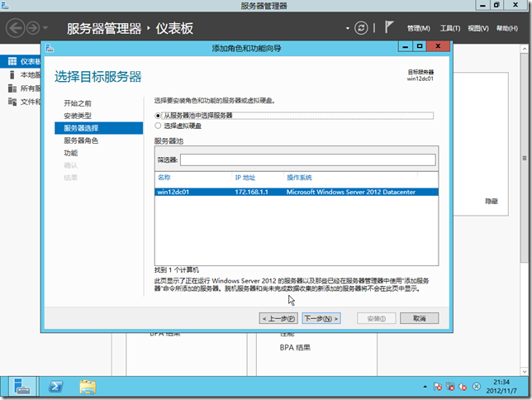Open PowerShell from taskbar
Image resolution: width=532 pixels, height=400 pixels.
click(x=56, y=387)
